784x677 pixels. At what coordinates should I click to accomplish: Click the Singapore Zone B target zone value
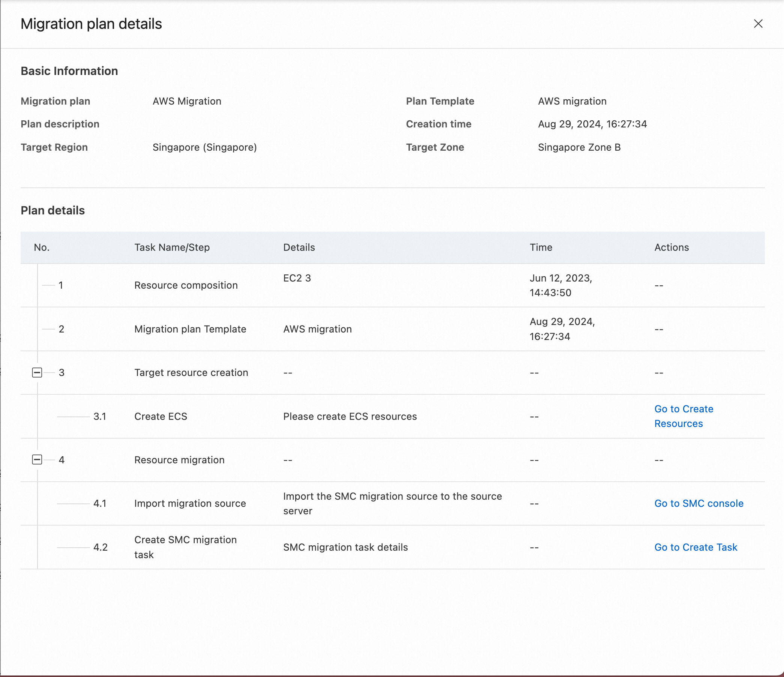coord(579,147)
